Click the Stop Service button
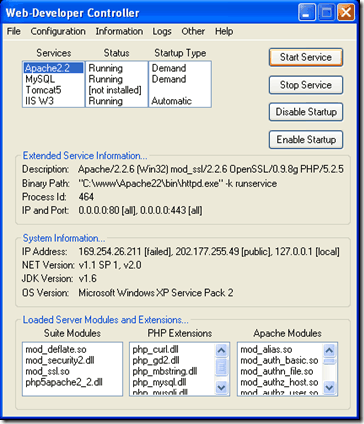This screenshot has height=424, width=364. (x=306, y=85)
